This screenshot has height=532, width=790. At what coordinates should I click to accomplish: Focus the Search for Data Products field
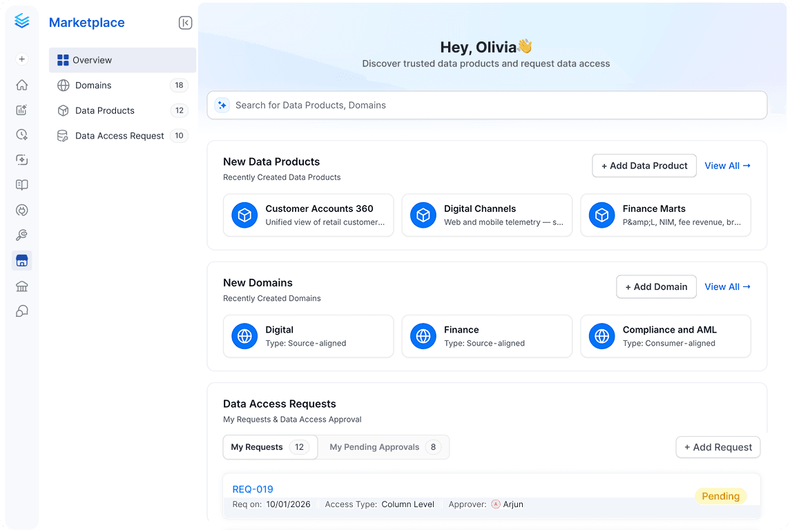487,105
